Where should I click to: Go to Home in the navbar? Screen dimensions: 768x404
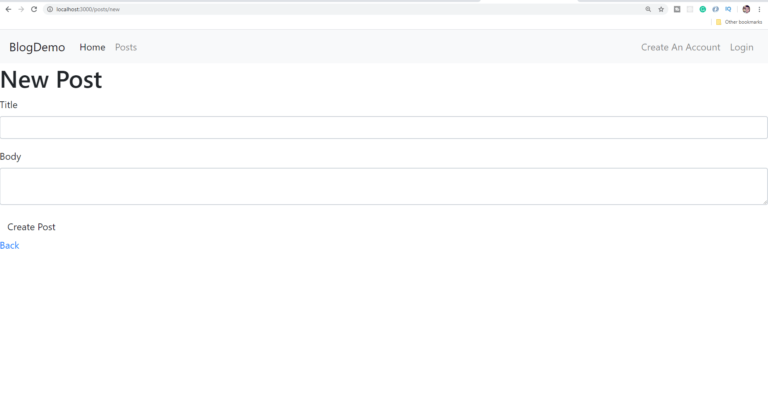[92, 47]
